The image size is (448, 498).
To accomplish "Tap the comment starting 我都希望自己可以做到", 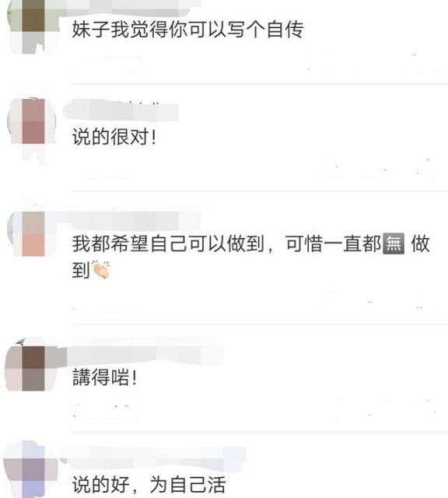I will (250, 257).
